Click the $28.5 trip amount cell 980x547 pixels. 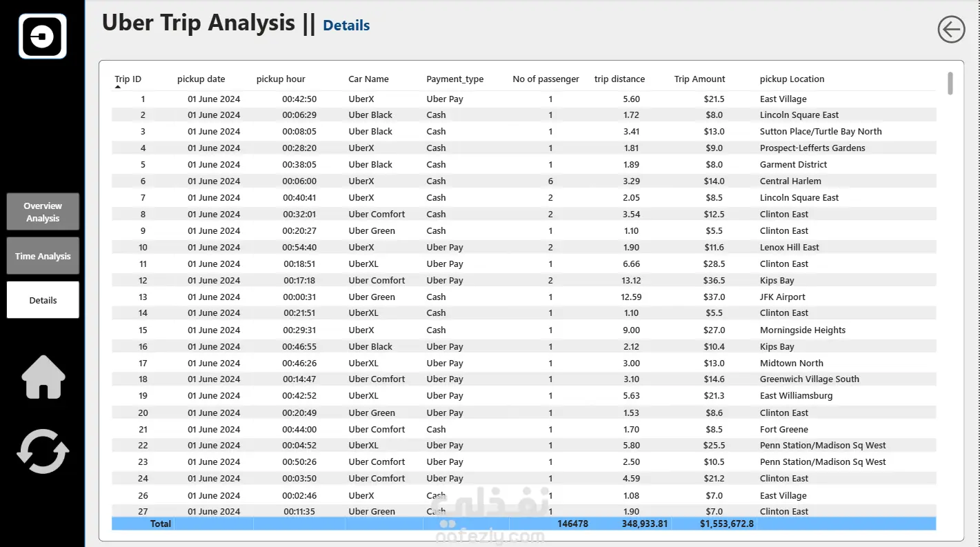point(714,263)
